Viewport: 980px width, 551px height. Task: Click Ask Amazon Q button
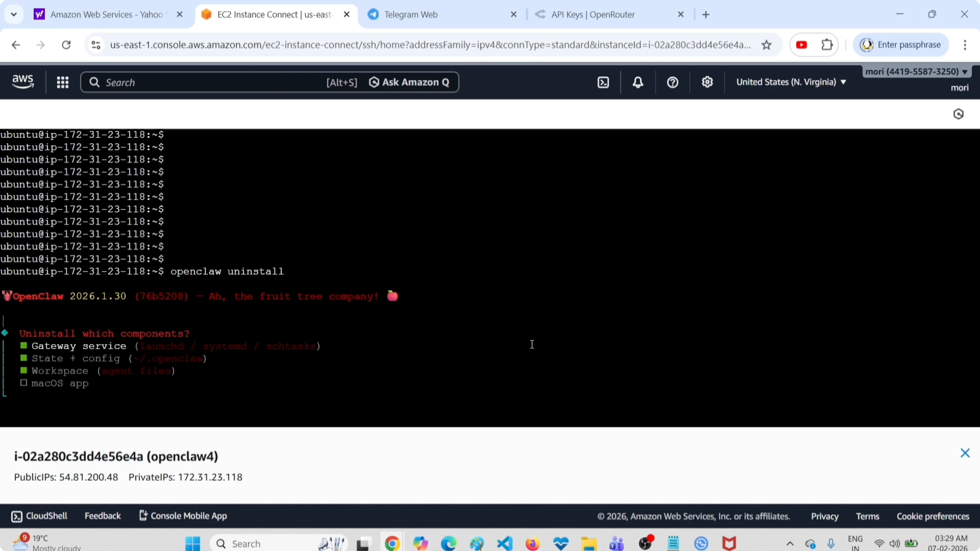click(x=409, y=82)
